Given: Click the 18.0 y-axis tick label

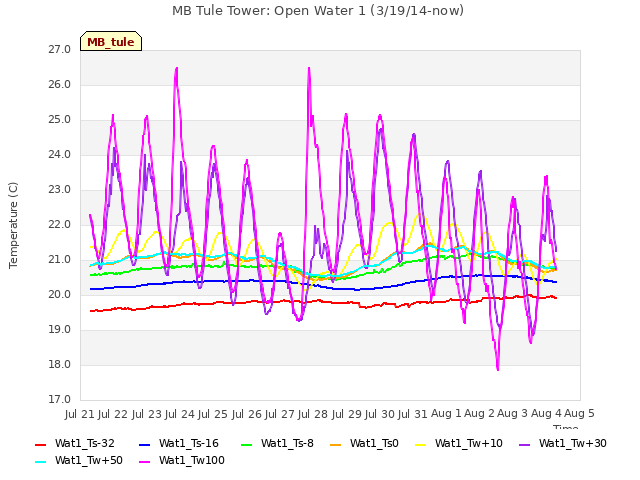Looking at the screenshot, I should pyautogui.click(x=60, y=365).
